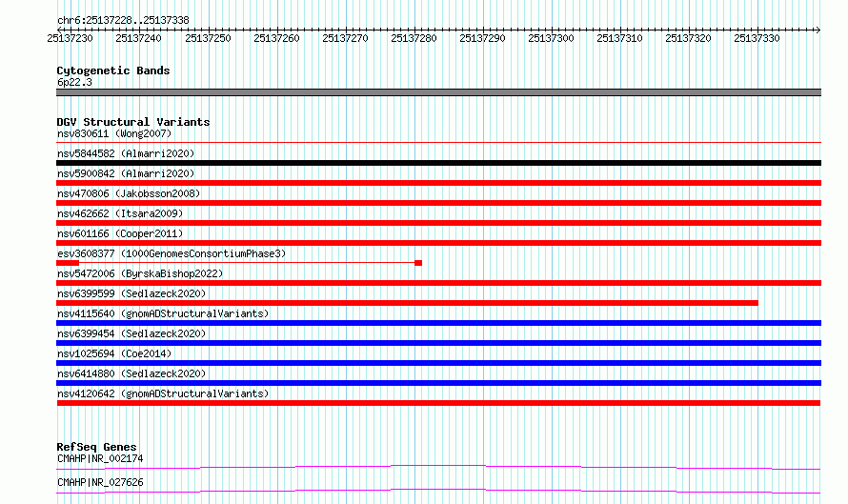Select the nsv5900842 (Almarri2020) label
The height and width of the screenshot is (504, 848).
point(126,173)
